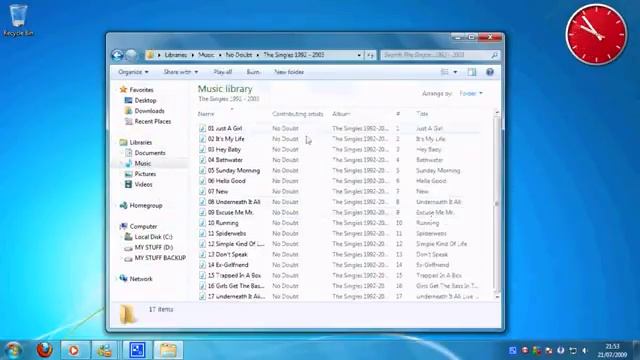The image size is (640, 360).
Task: Open the Windows Start button
Action: [x=13, y=350]
